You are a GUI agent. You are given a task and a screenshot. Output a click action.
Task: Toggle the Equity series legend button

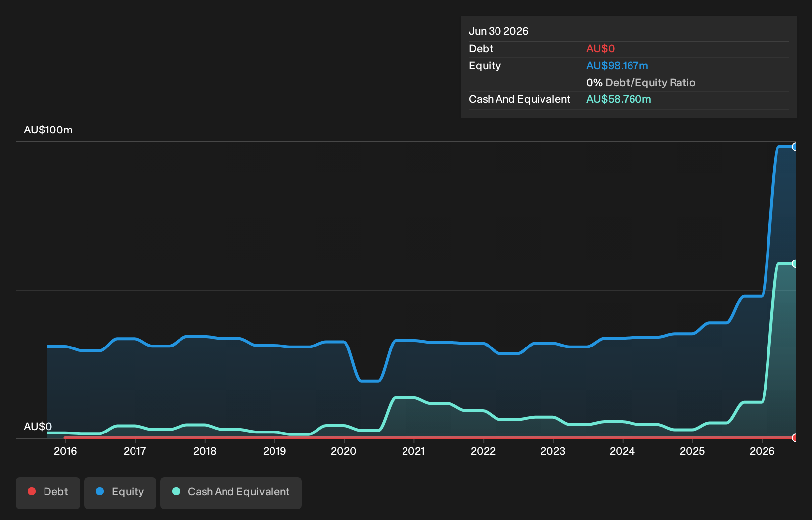tap(120, 493)
